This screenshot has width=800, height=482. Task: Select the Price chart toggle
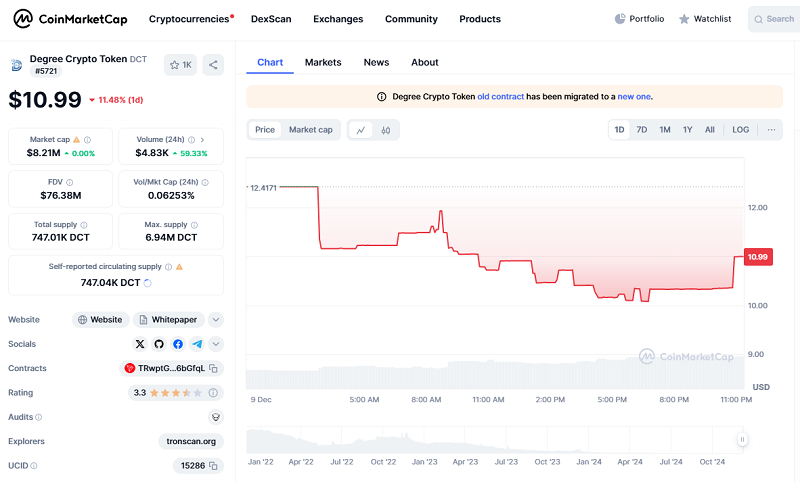265,130
